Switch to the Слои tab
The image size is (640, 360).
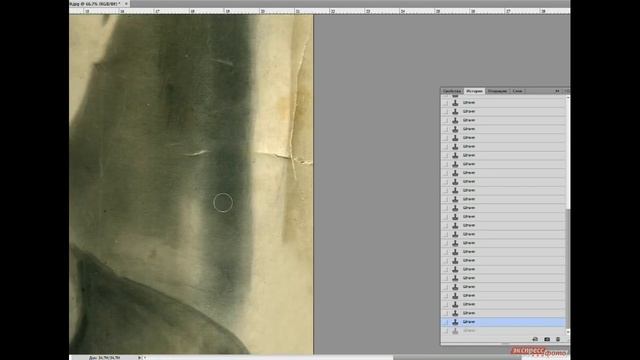[517, 91]
